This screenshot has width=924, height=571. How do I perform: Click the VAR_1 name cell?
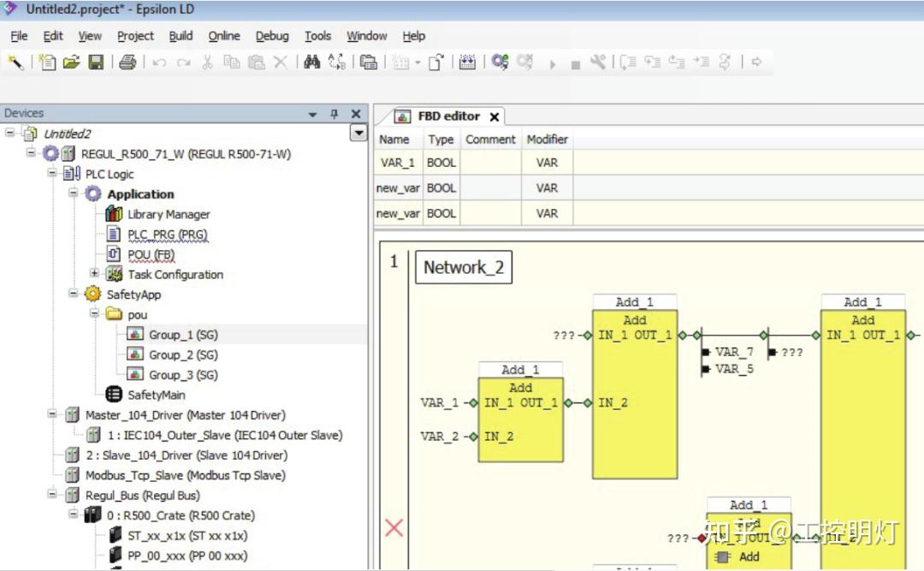click(x=397, y=163)
